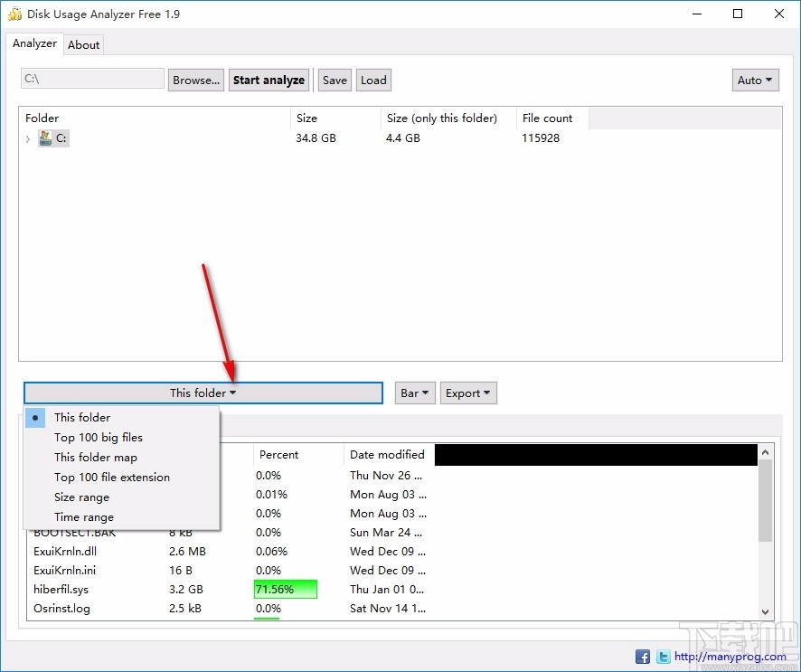The width and height of the screenshot is (801, 672).
Task: Expand the C: drive tree node
Action: [27, 138]
